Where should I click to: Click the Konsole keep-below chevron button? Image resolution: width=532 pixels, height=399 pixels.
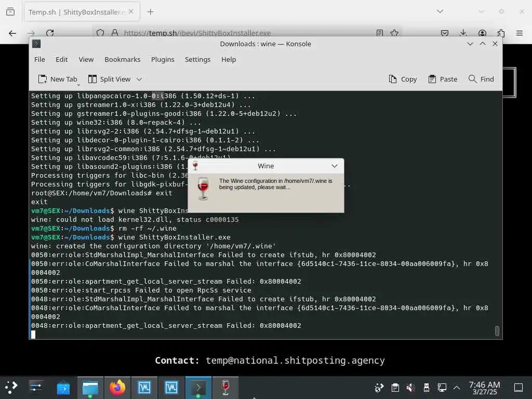click(x=470, y=44)
